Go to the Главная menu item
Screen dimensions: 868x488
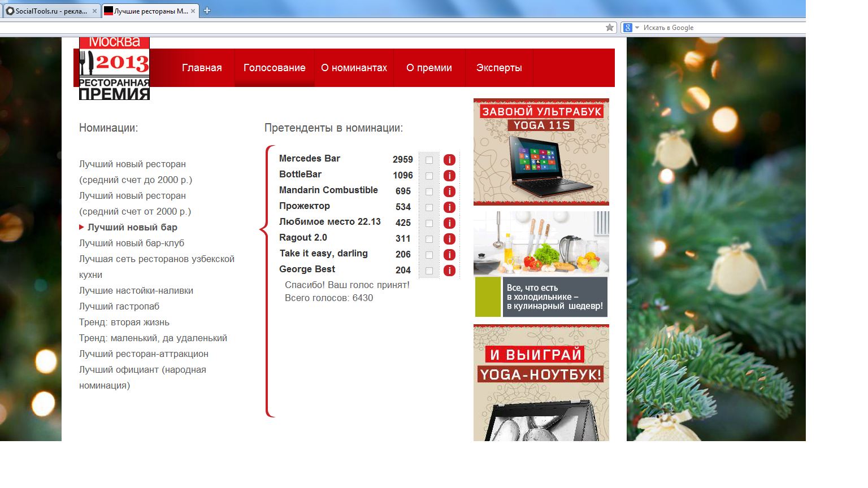[202, 68]
